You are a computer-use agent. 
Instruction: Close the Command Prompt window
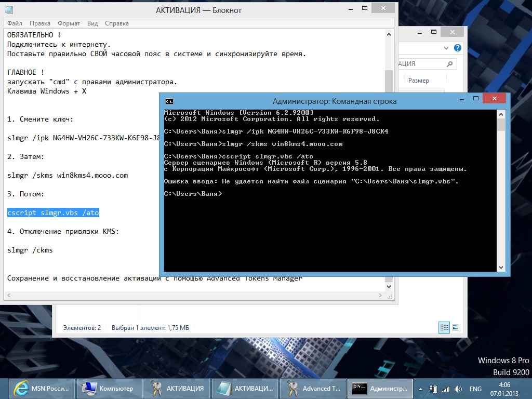(x=495, y=98)
